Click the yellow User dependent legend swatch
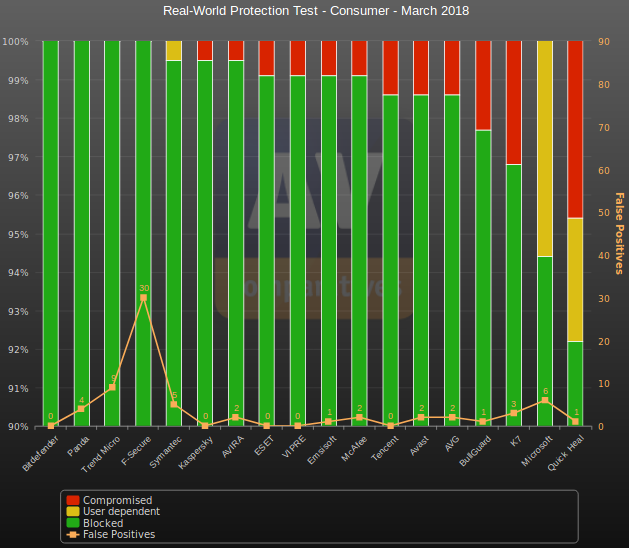629x548 pixels. pyautogui.click(x=73, y=511)
